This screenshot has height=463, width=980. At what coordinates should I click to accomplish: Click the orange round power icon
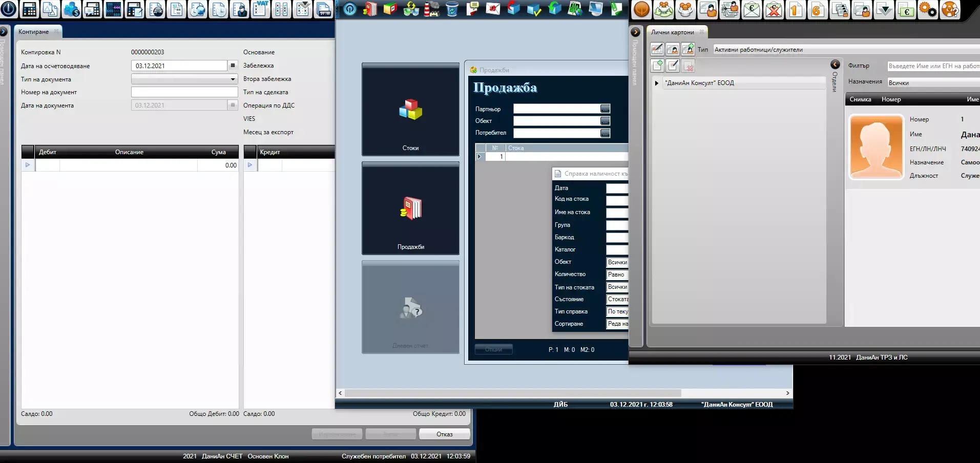tap(641, 9)
